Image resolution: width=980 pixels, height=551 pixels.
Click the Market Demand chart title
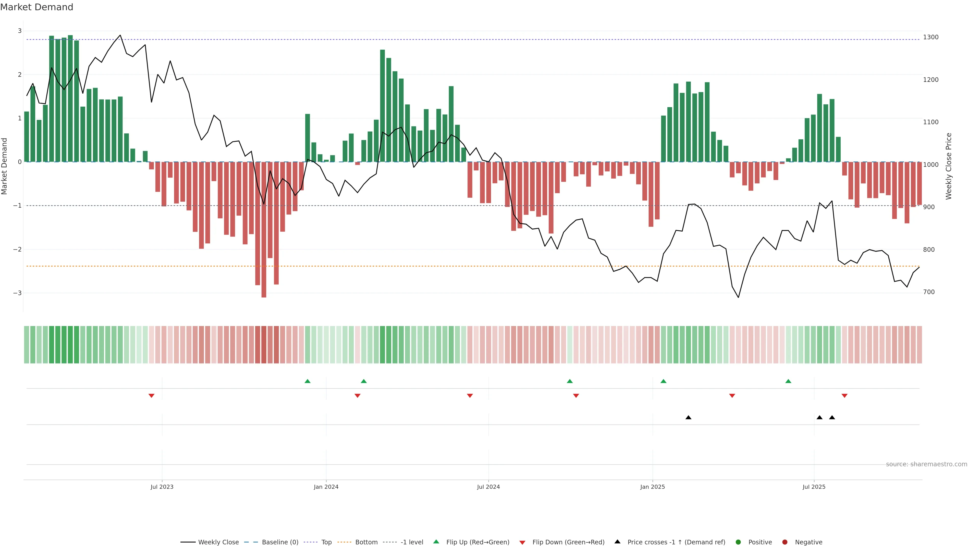(x=36, y=7)
